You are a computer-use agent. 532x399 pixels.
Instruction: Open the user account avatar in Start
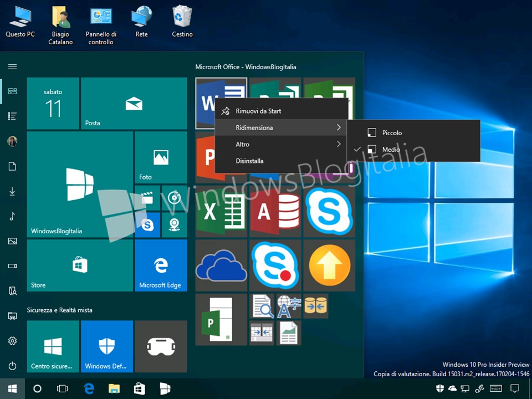point(13,141)
